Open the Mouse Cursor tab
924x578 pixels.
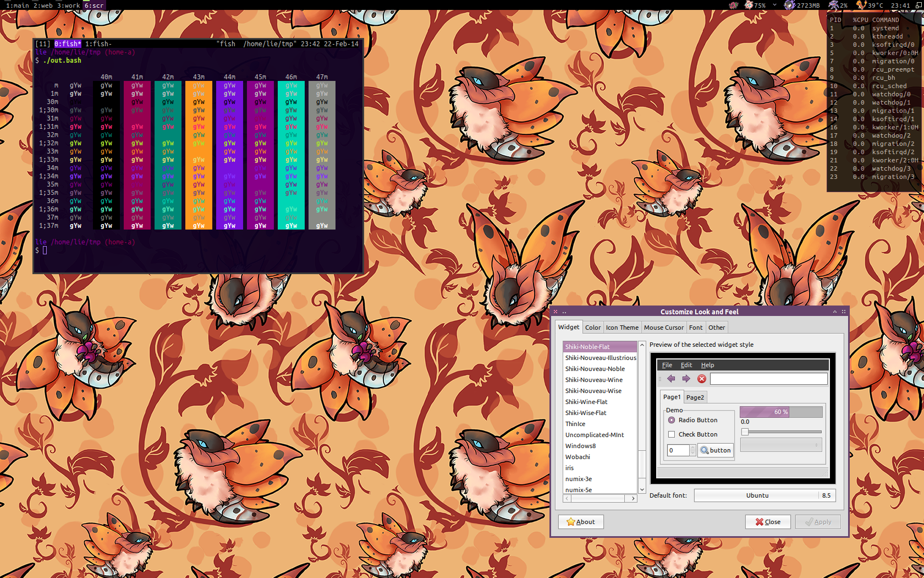[x=664, y=328]
